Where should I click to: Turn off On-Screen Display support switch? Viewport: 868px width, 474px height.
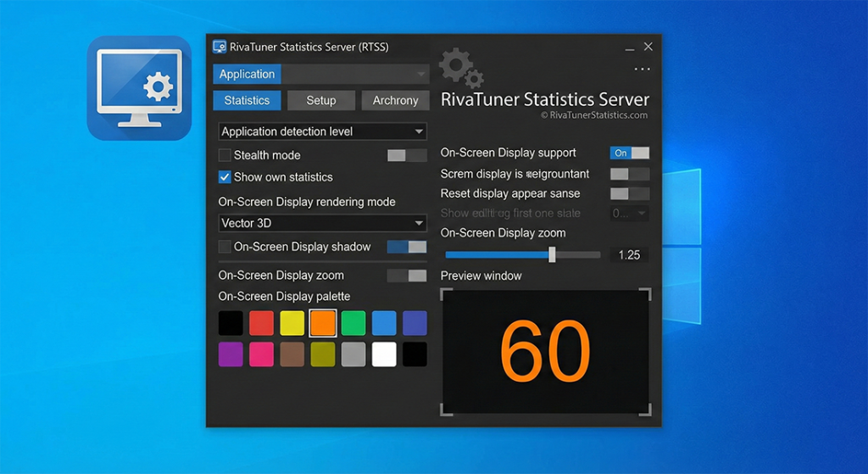(630, 153)
